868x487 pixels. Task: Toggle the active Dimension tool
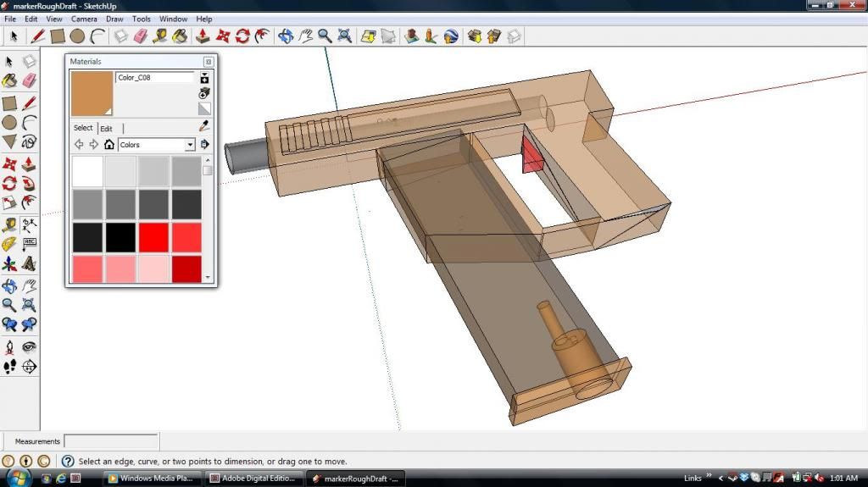(29, 224)
